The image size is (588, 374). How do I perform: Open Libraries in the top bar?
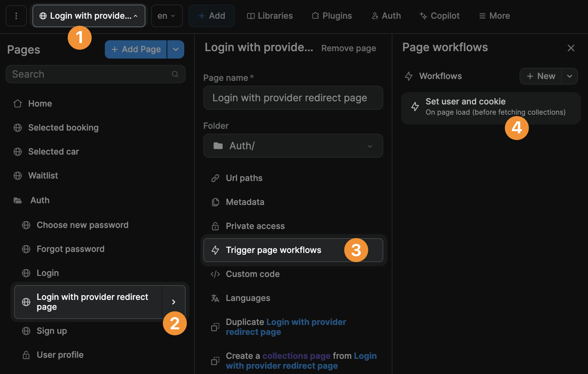coord(270,16)
